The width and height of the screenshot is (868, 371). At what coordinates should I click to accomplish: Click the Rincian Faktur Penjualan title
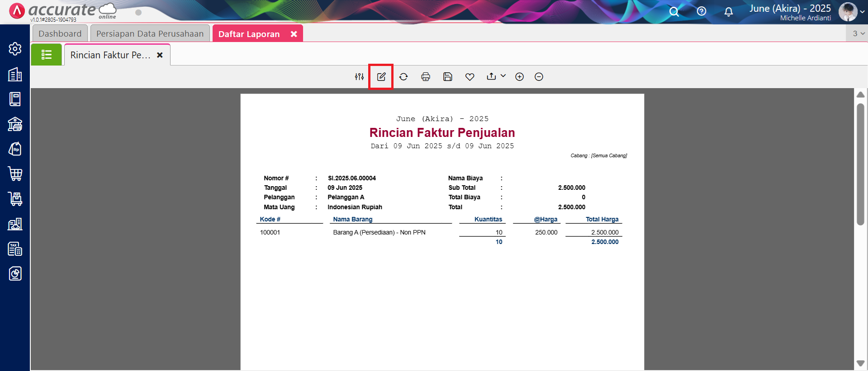pyautogui.click(x=442, y=132)
